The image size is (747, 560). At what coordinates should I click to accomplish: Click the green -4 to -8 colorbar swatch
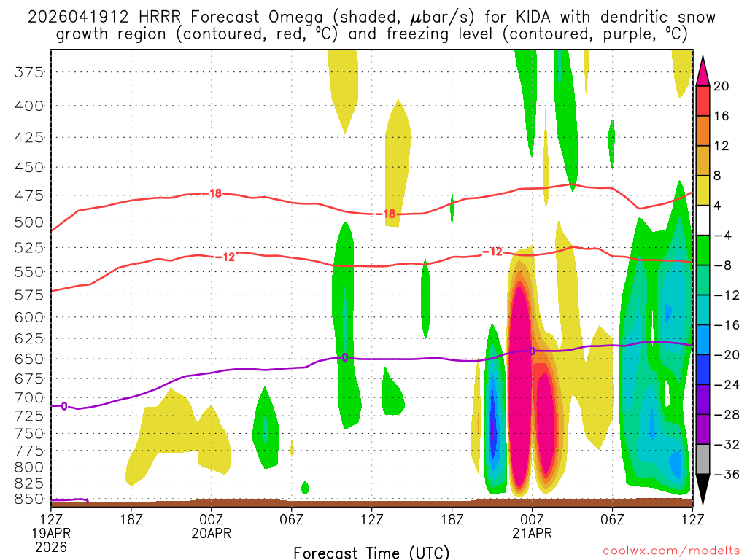[x=703, y=250]
